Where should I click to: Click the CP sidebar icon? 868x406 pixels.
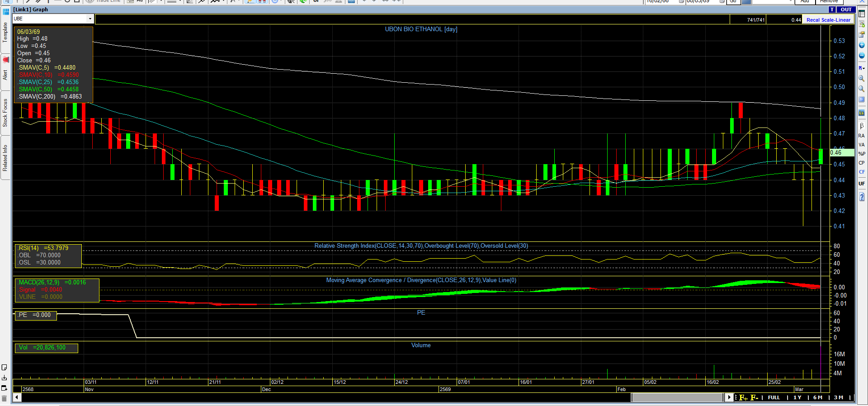click(x=862, y=163)
